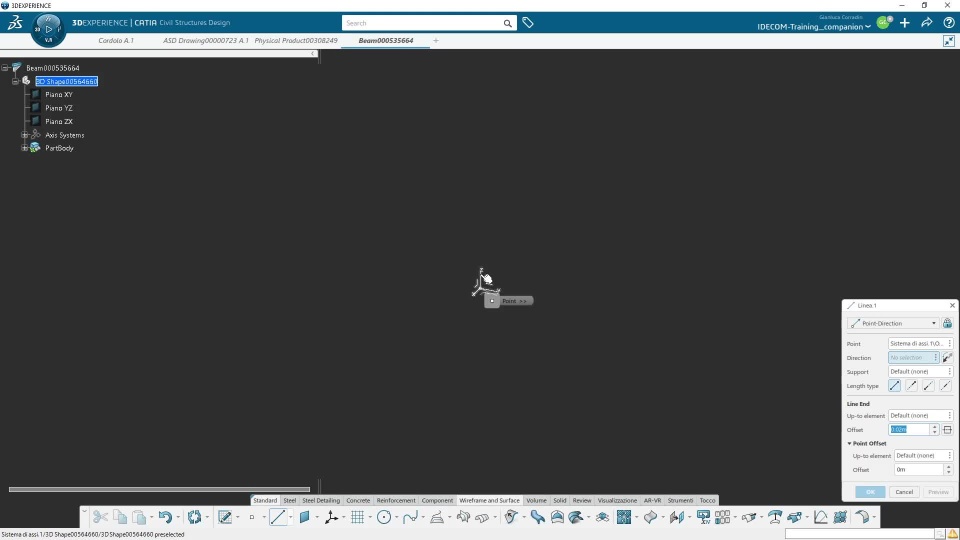Select the fourth Length type option
The width and height of the screenshot is (960, 540).
(946, 386)
